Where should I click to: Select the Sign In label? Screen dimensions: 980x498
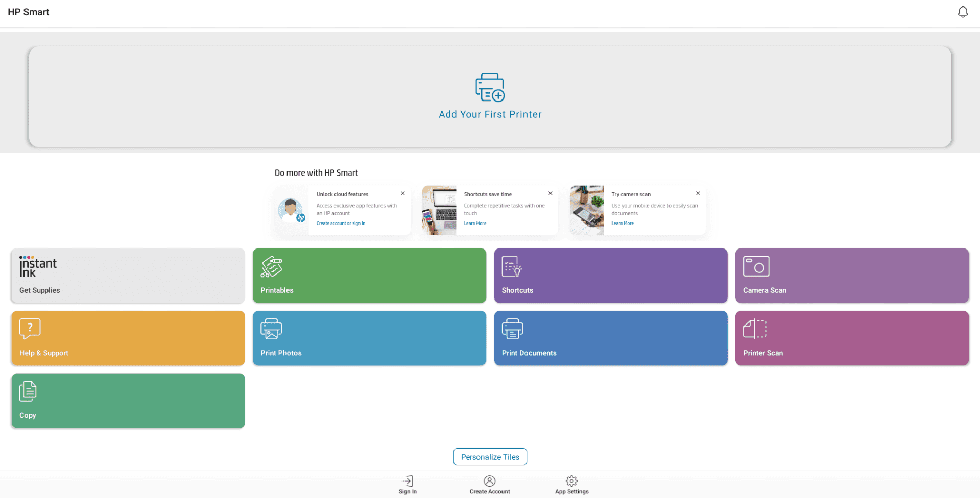408,492
